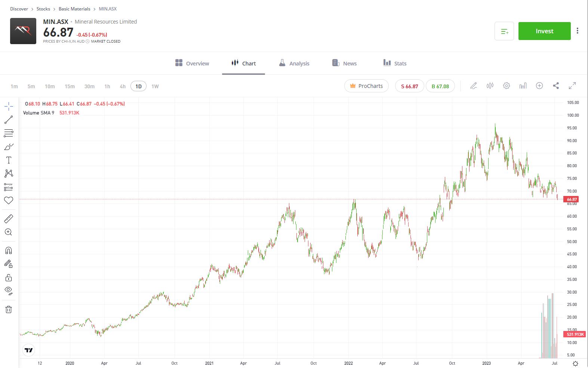Go to Discover breadcrumb
This screenshot has width=588, height=368.
coord(19,9)
